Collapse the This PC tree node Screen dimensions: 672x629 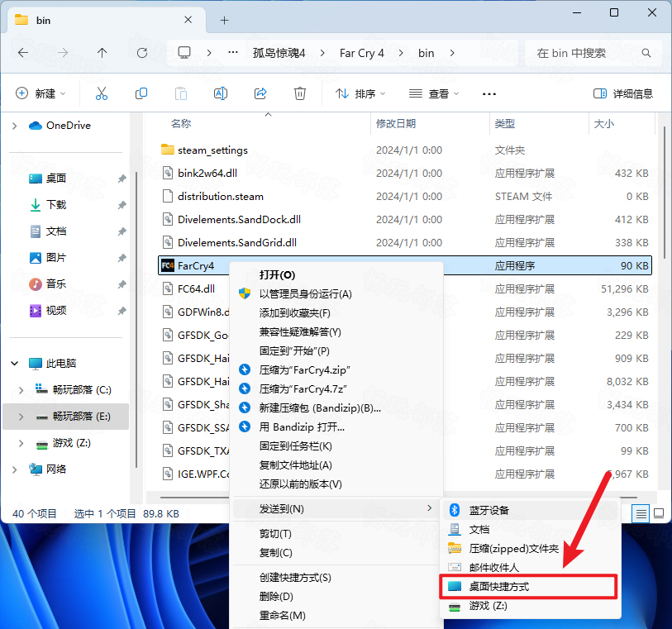pyautogui.click(x=15, y=364)
